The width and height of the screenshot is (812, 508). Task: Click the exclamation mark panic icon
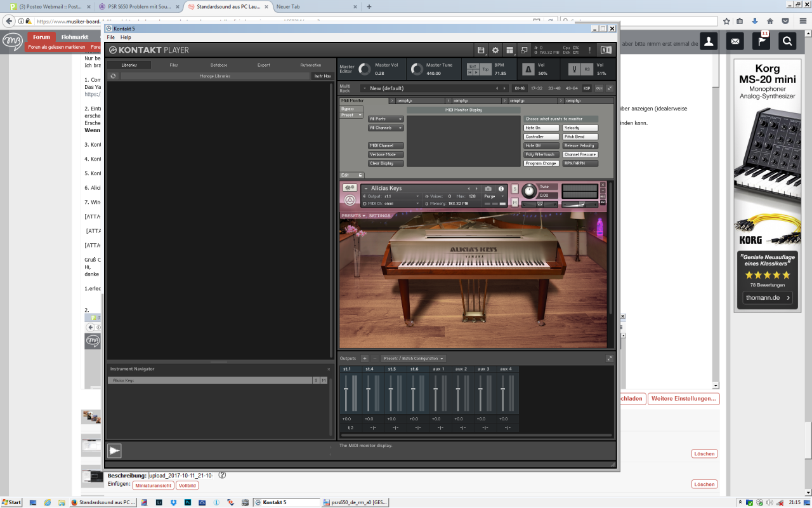tap(590, 50)
